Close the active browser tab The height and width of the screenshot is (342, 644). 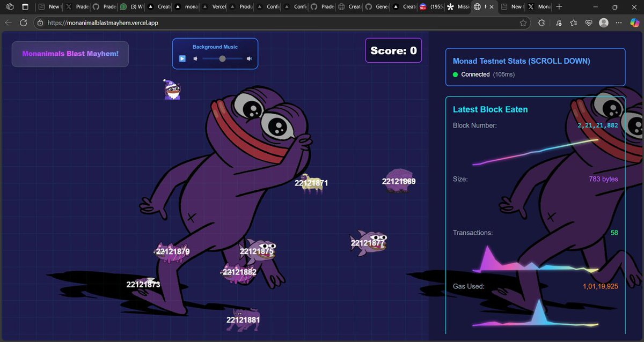[x=492, y=7]
